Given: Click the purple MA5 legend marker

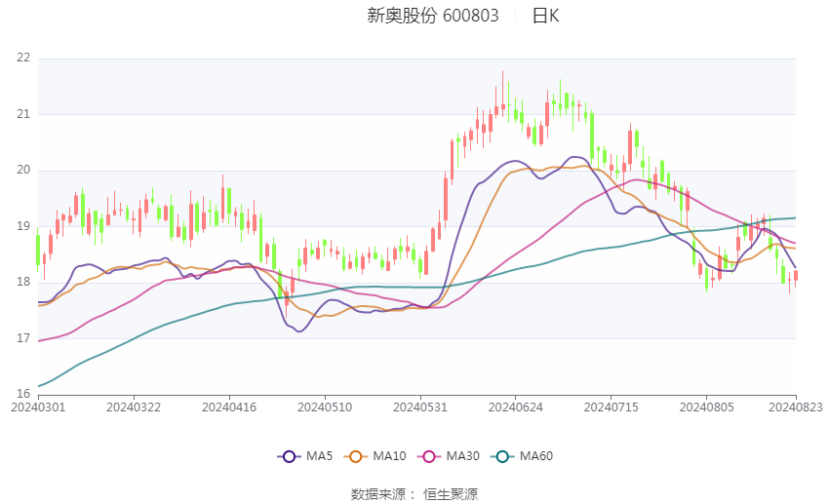Looking at the screenshot, I should (288, 456).
